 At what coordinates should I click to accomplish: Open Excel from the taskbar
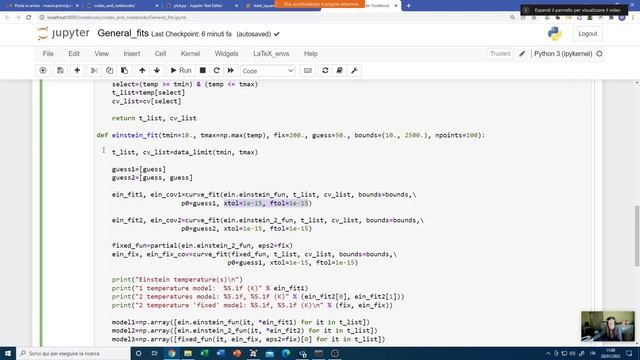(204, 353)
